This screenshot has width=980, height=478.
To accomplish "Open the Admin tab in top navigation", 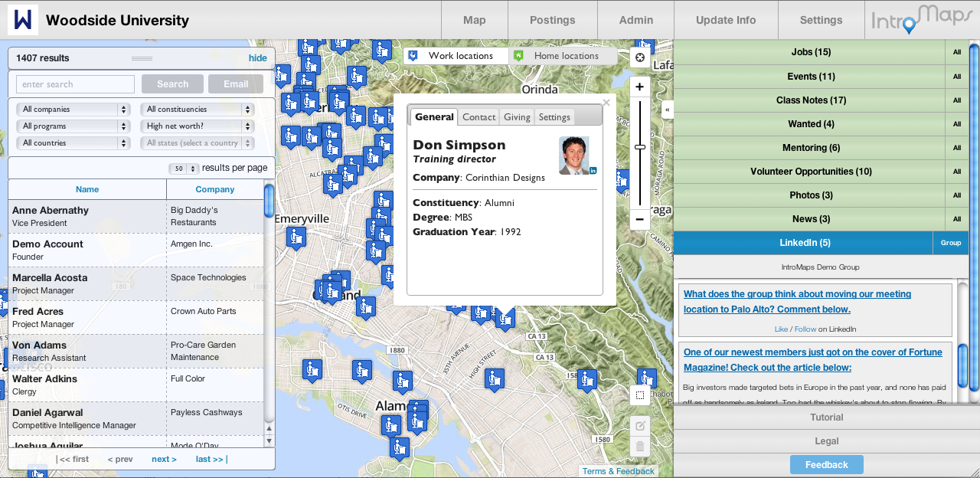I will (636, 20).
